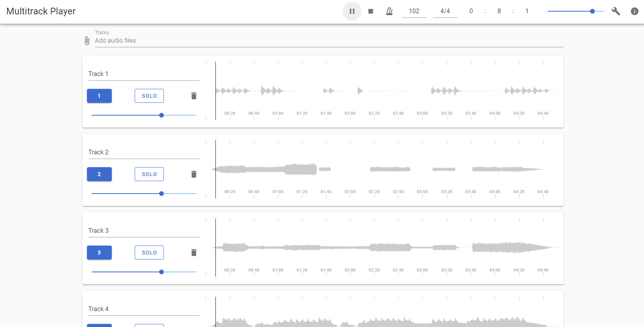Click the Track 1 waveform at 01:00
Screen dimensions: 644x327
[x=278, y=91]
